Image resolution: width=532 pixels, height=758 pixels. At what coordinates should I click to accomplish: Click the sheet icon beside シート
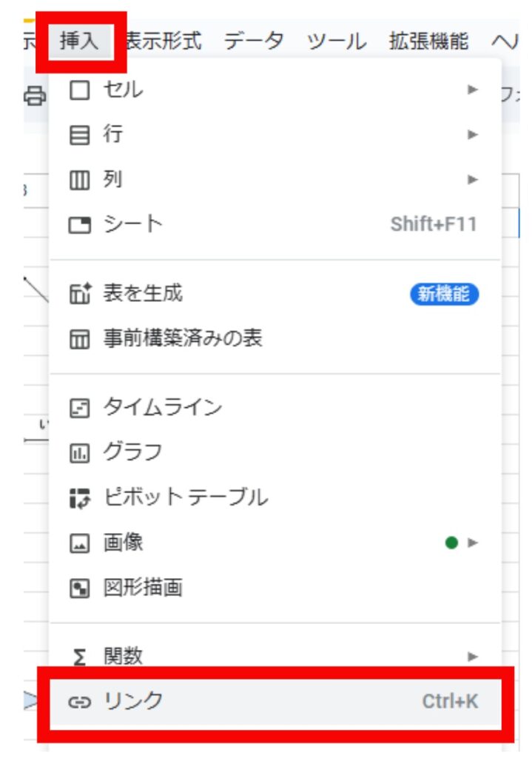(78, 225)
